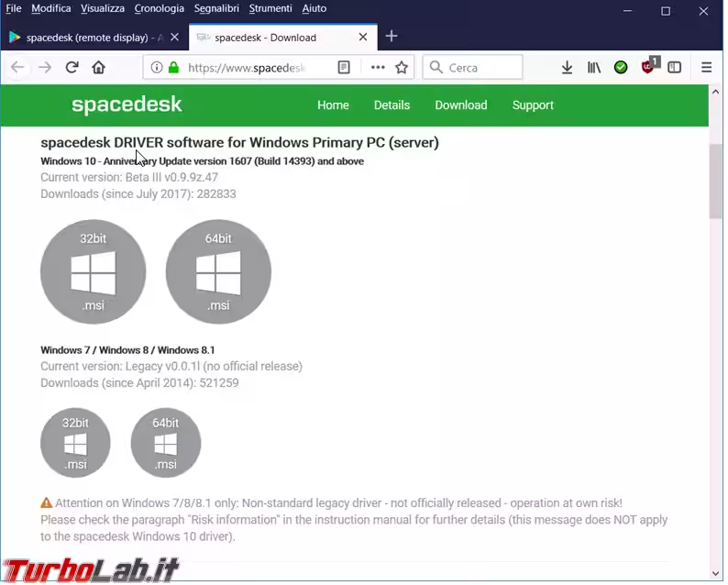Open the Visualizza menu

tap(103, 8)
